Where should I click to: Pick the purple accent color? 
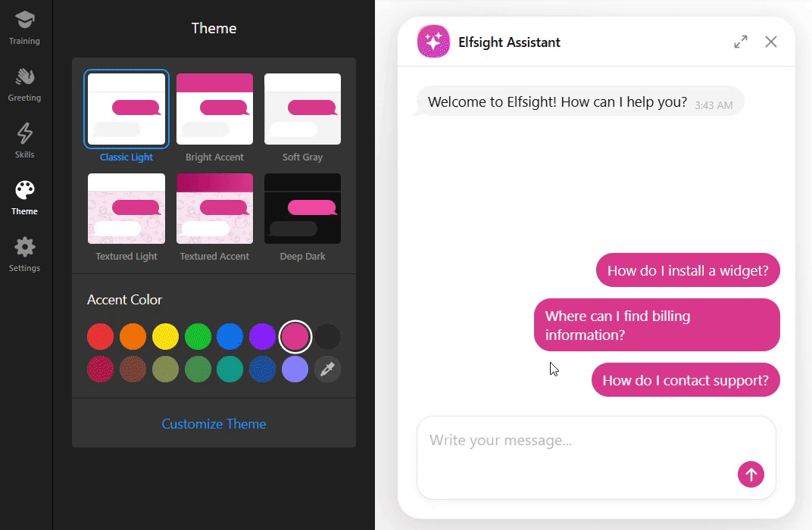[x=263, y=336]
